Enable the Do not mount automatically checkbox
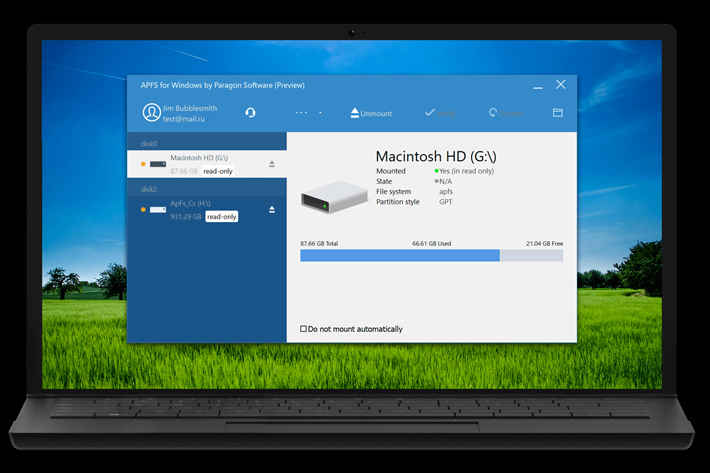The image size is (710, 473). pyautogui.click(x=304, y=329)
